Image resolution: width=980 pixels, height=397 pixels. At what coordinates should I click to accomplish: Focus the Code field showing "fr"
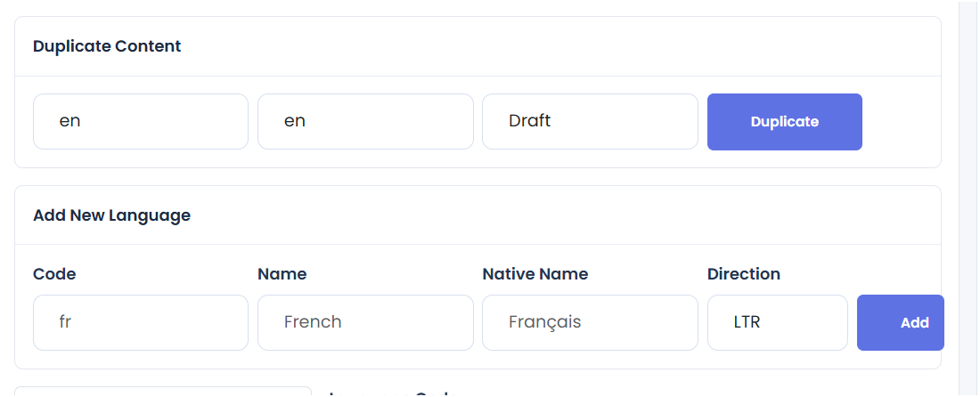click(141, 323)
